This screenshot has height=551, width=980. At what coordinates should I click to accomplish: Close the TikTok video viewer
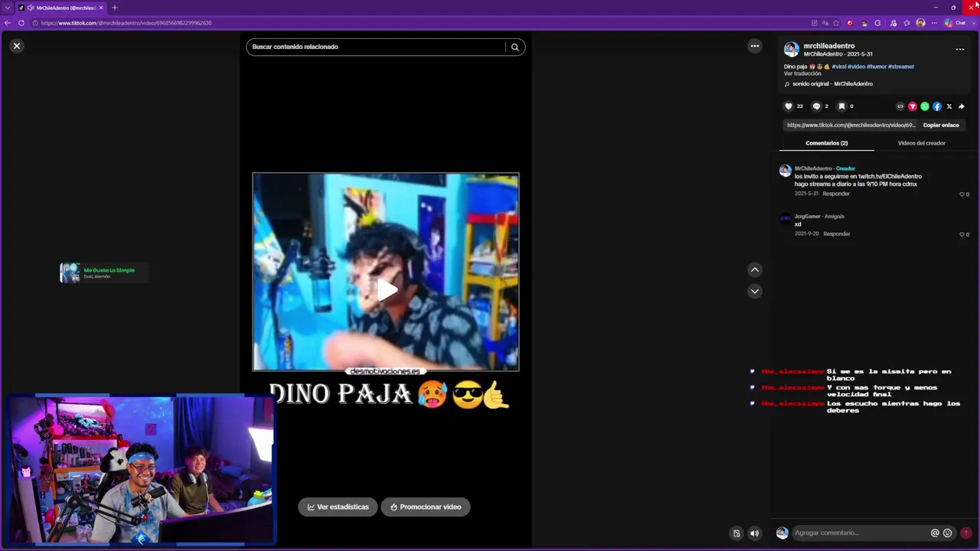16,46
